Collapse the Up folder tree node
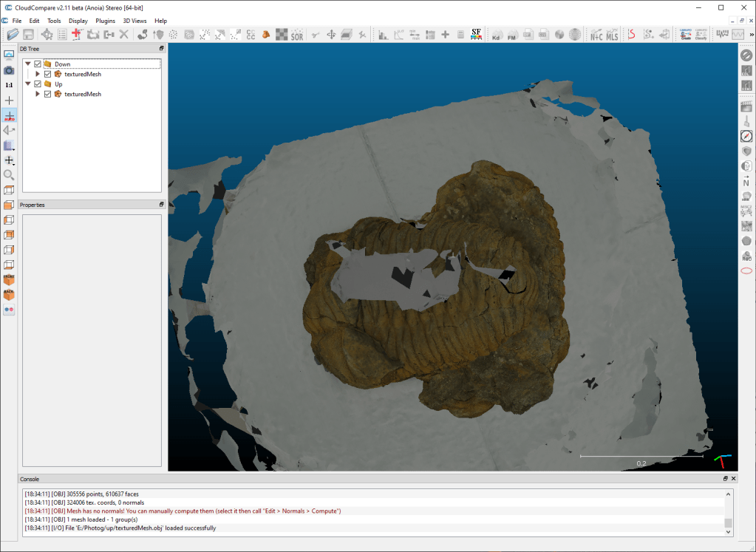The image size is (756, 552). point(28,84)
